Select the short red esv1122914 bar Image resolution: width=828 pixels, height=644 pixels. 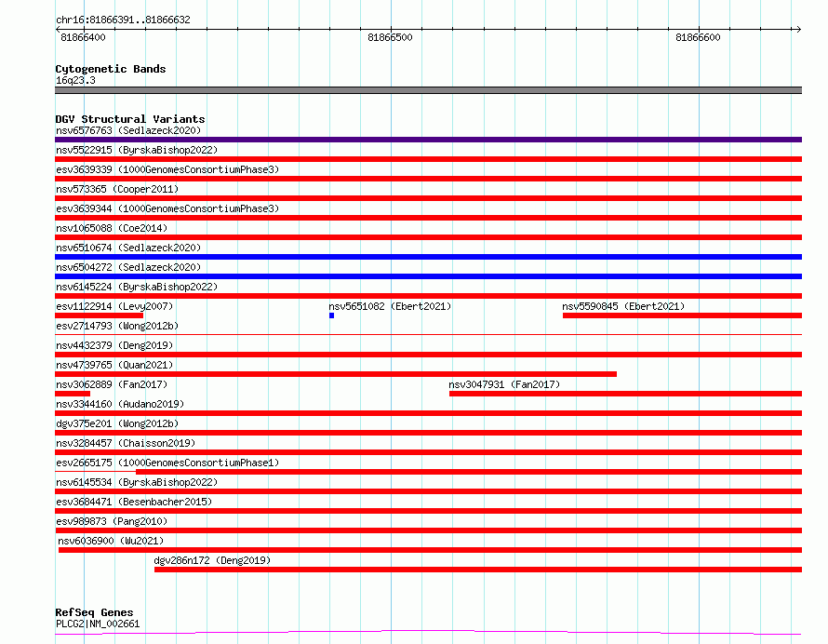(100, 315)
